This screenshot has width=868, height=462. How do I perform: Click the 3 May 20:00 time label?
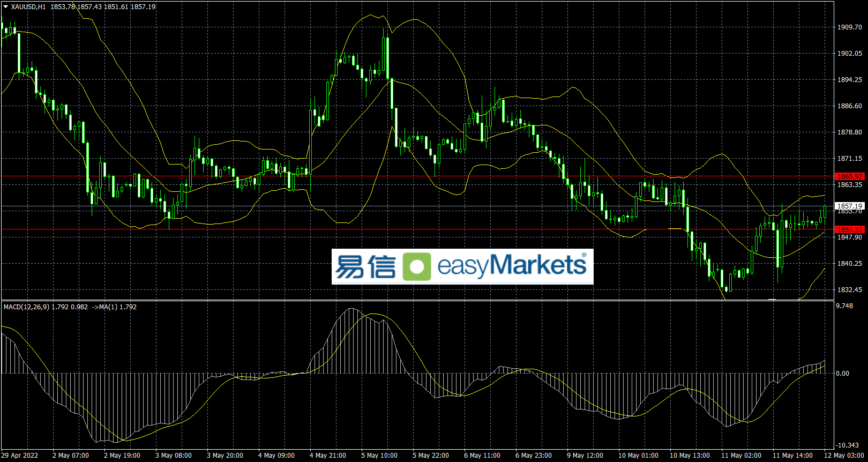tap(225, 456)
